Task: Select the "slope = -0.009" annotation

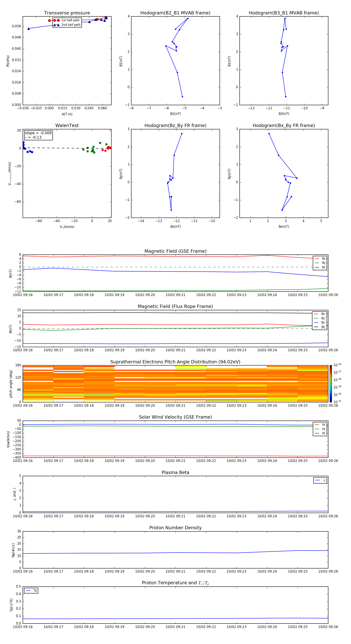Action: point(38,133)
